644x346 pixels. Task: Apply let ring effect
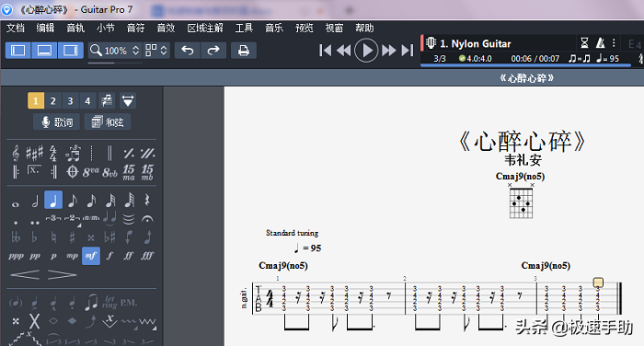(x=109, y=303)
